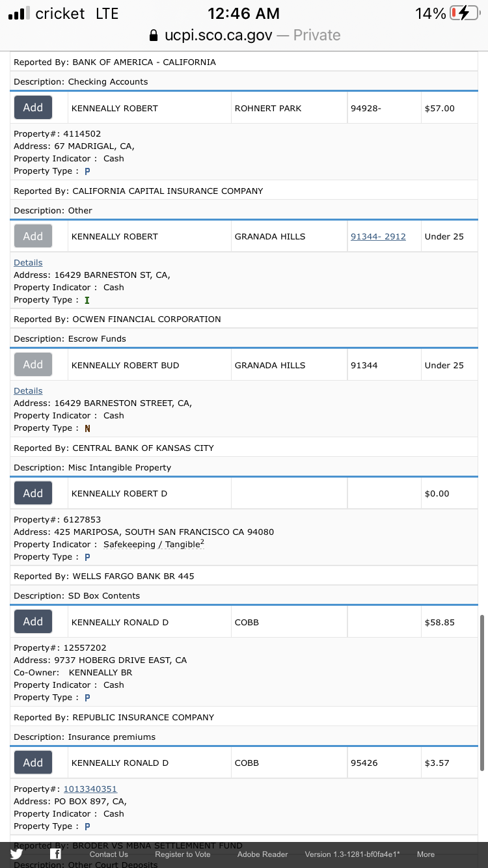The height and width of the screenshot is (868, 488).
Task: Click Property Type P icon for 67 Madrigal
Action: pos(87,171)
